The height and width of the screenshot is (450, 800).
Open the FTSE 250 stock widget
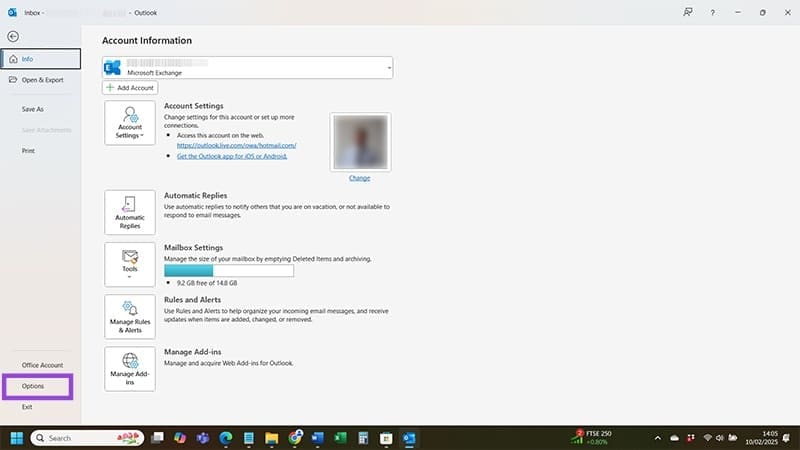pos(591,437)
